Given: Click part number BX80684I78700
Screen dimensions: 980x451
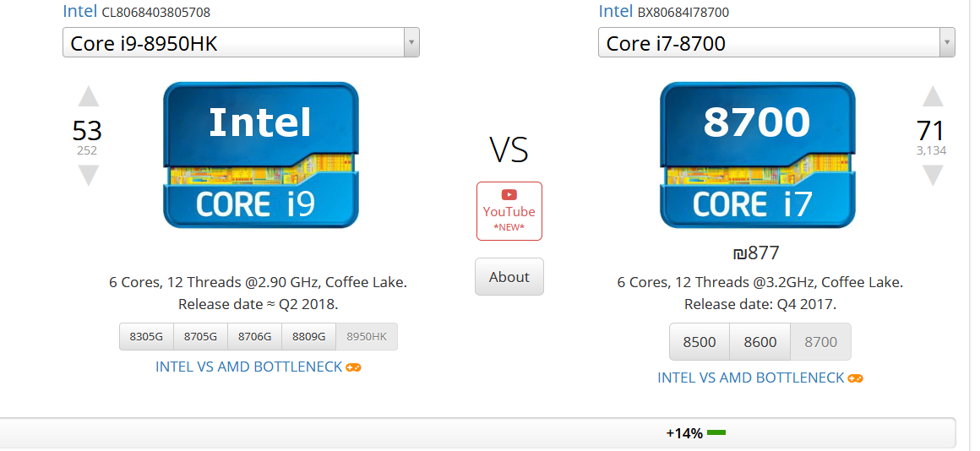Looking at the screenshot, I should (x=683, y=13).
